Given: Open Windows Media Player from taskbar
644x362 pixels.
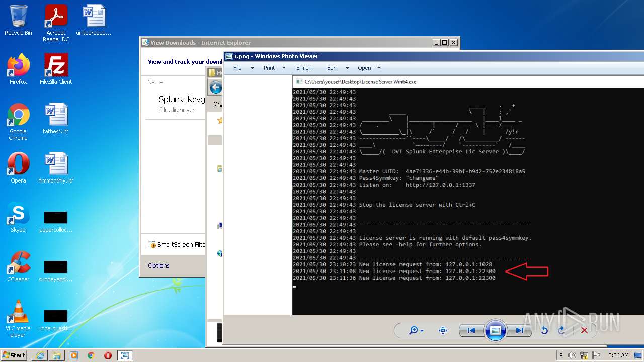Looking at the screenshot, I should pos(74,355).
